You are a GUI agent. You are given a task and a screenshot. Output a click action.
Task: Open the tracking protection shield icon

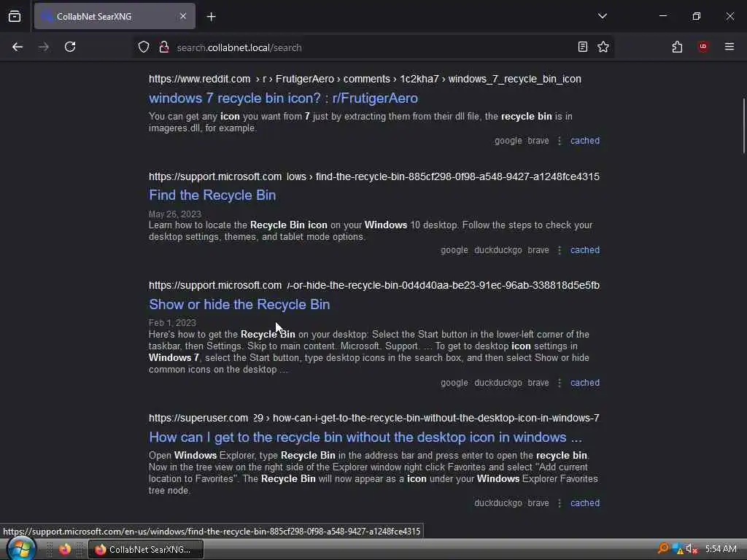[x=144, y=47]
